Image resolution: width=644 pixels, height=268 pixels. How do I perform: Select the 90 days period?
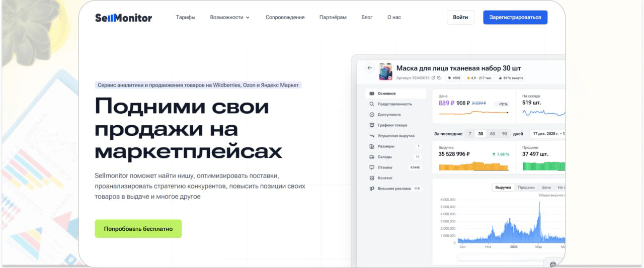pyautogui.click(x=504, y=134)
